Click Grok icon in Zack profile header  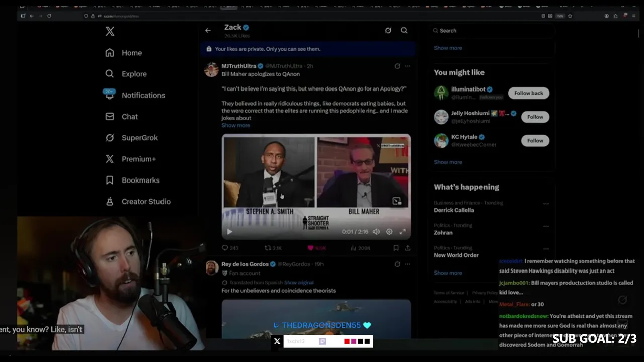coord(388,30)
